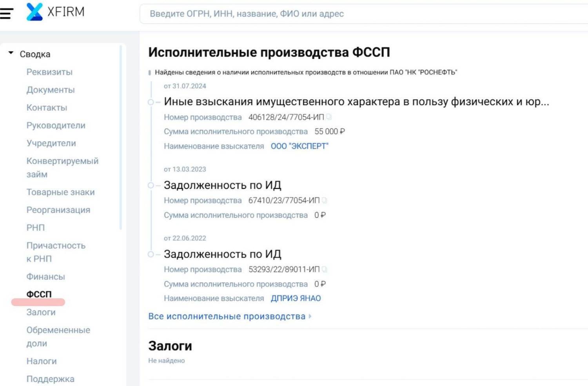588x386 pixels.
Task: Open the ООО "ЭКСПЕРТ" creditor link
Action: pos(299,146)
